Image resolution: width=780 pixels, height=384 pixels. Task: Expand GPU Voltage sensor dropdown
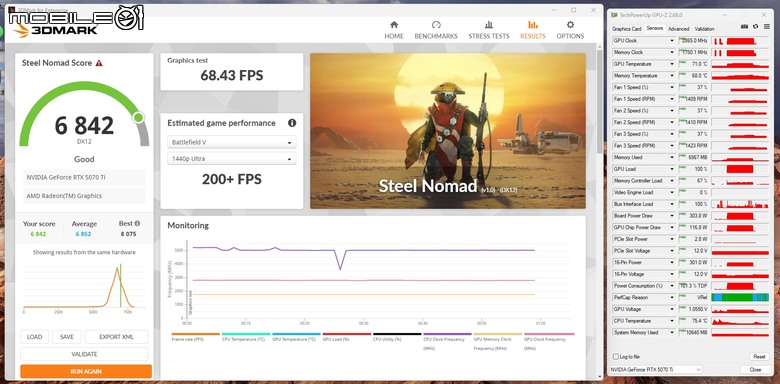click(672, 309)
